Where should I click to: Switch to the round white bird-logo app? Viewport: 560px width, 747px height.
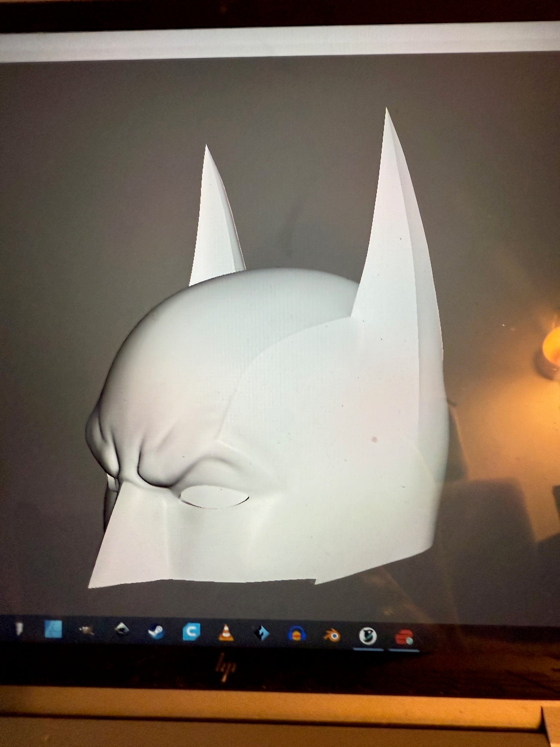[x=368, y=636]
